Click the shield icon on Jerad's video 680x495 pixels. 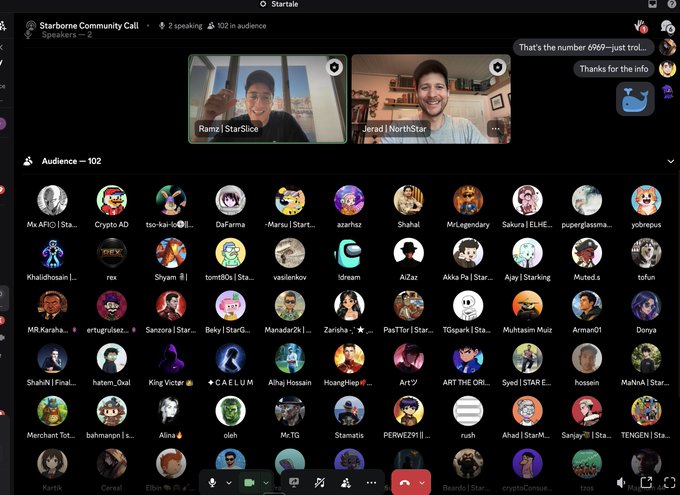(x=497, y=67)
